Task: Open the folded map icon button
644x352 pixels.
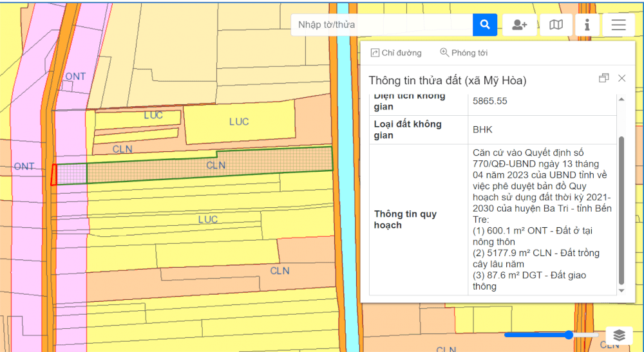Action: [x=556, y=25]
